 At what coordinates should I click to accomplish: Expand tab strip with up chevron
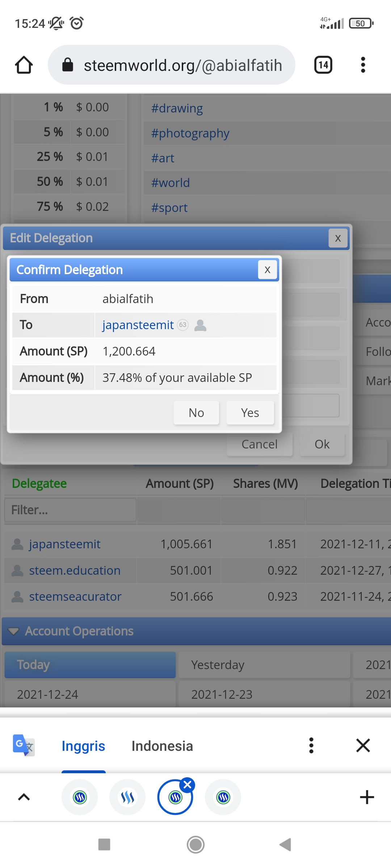[24, 797]
